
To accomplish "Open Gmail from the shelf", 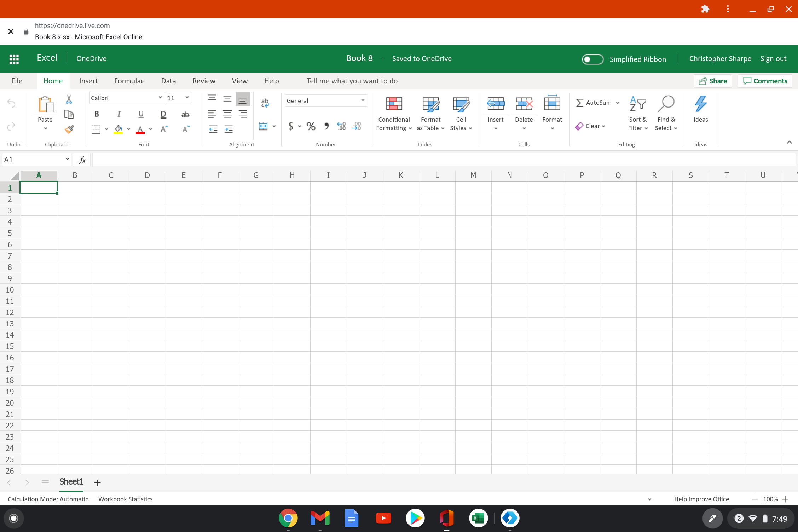I will pos(320,518).
